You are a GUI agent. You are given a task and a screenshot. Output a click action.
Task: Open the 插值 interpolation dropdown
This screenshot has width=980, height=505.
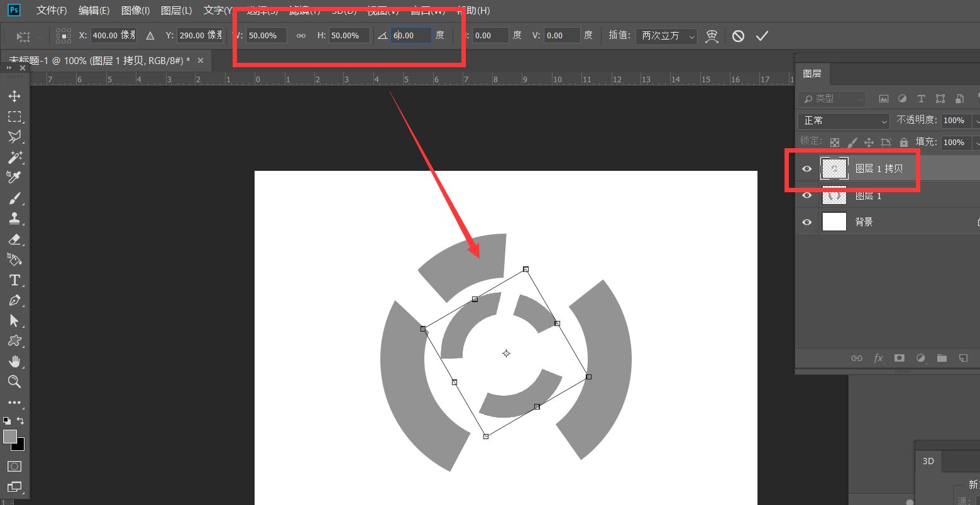(x=666, y=36)
